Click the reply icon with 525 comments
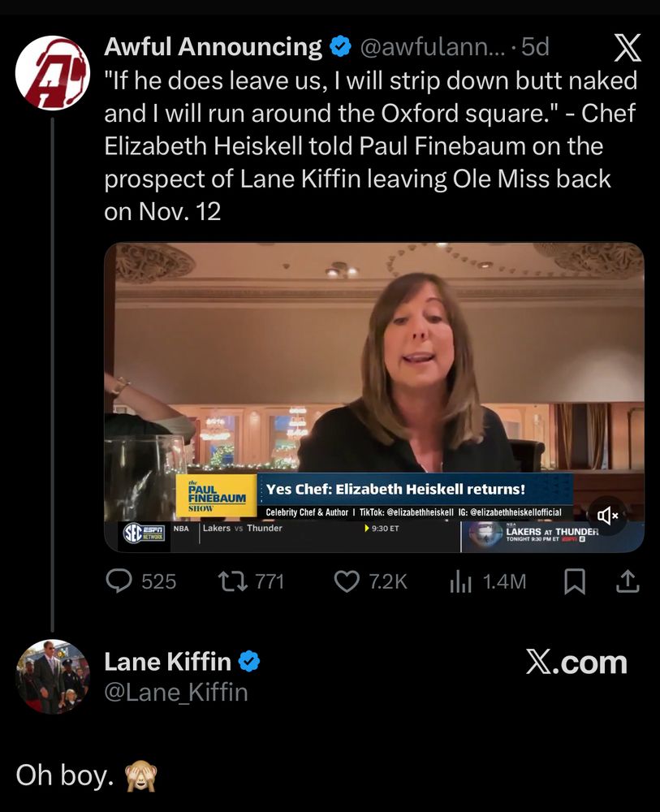 120,581
